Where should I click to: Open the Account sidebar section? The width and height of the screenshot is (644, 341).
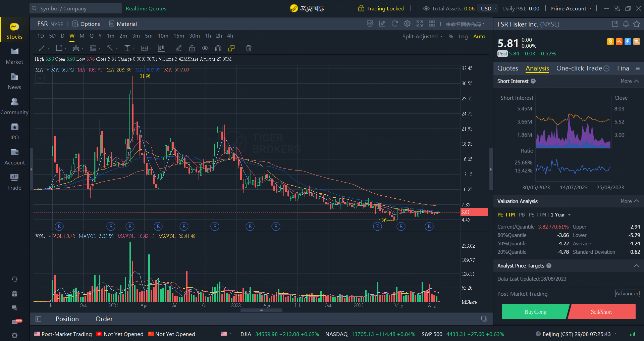[14, 157]
